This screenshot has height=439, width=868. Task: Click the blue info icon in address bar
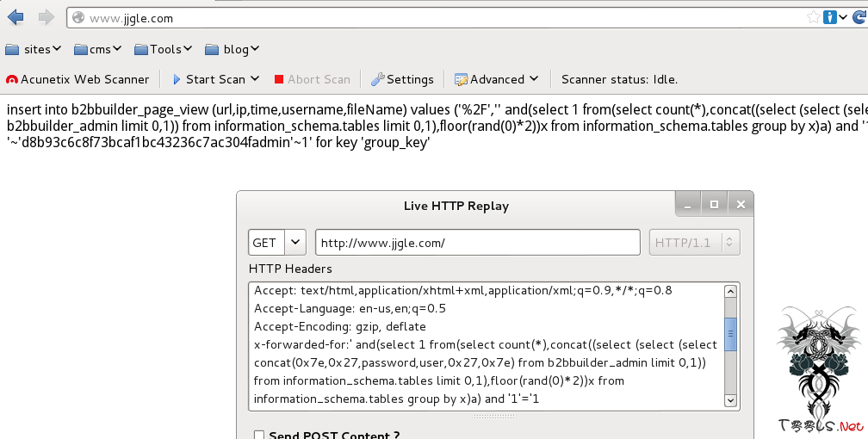829,17
